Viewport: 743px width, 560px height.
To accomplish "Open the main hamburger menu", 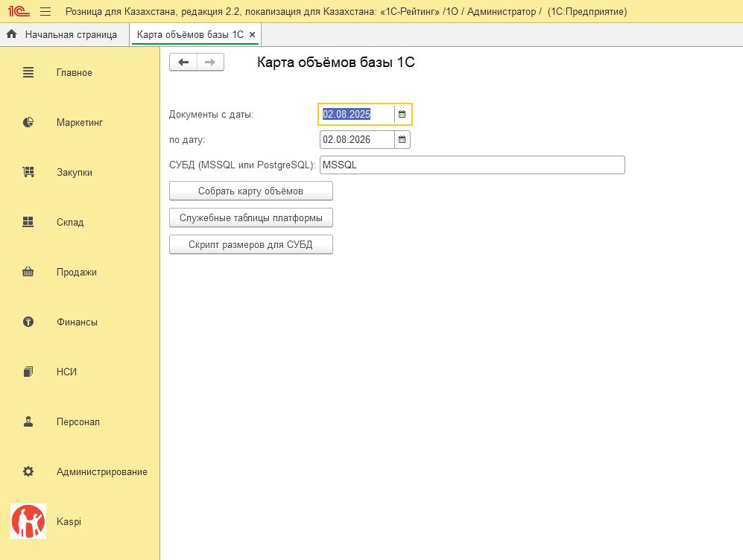I will (x=45, y=11).
